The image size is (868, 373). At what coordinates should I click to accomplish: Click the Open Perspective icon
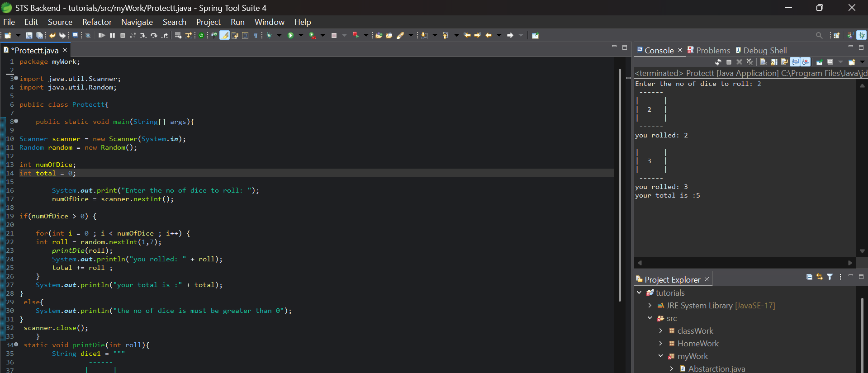click(x=836, y=35)
